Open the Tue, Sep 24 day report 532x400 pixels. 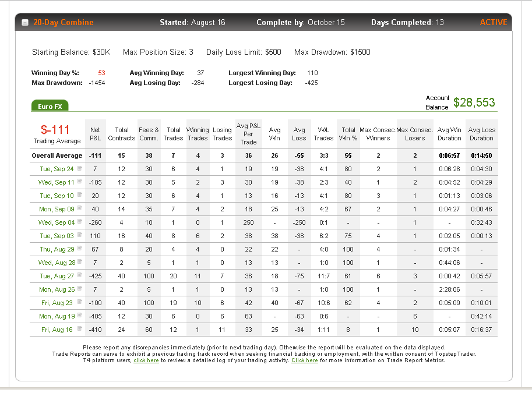57,169
